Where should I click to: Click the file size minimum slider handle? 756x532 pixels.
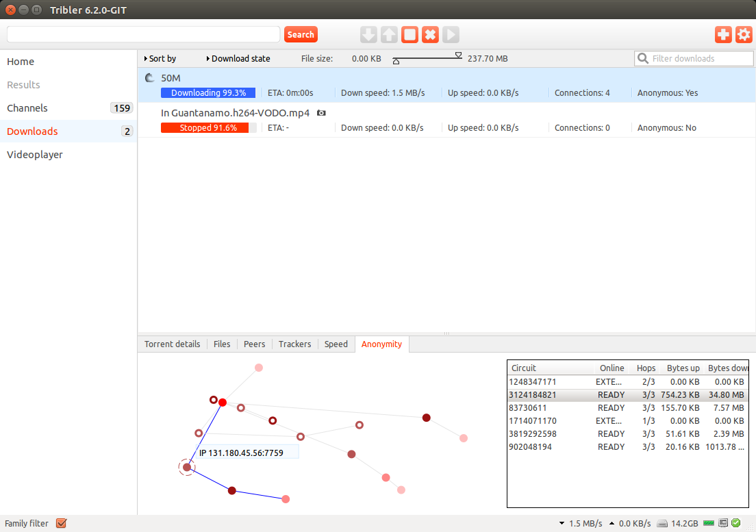[396, 61]
